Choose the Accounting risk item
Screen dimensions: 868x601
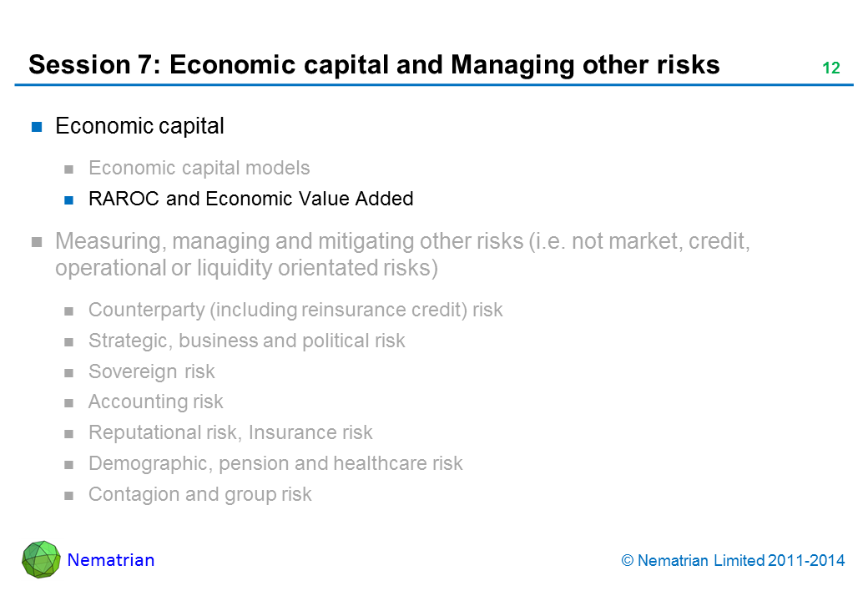point(155,402)
